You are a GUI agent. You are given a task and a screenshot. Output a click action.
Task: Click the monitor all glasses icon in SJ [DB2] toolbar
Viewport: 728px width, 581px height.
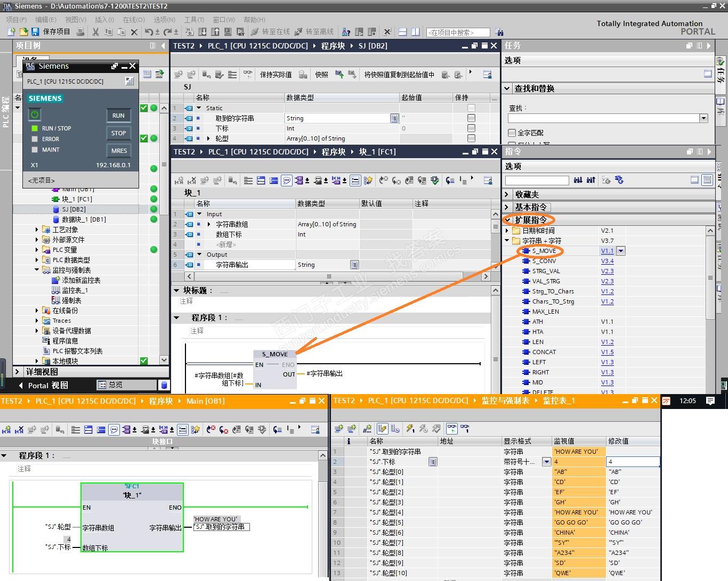click(248, 74)
